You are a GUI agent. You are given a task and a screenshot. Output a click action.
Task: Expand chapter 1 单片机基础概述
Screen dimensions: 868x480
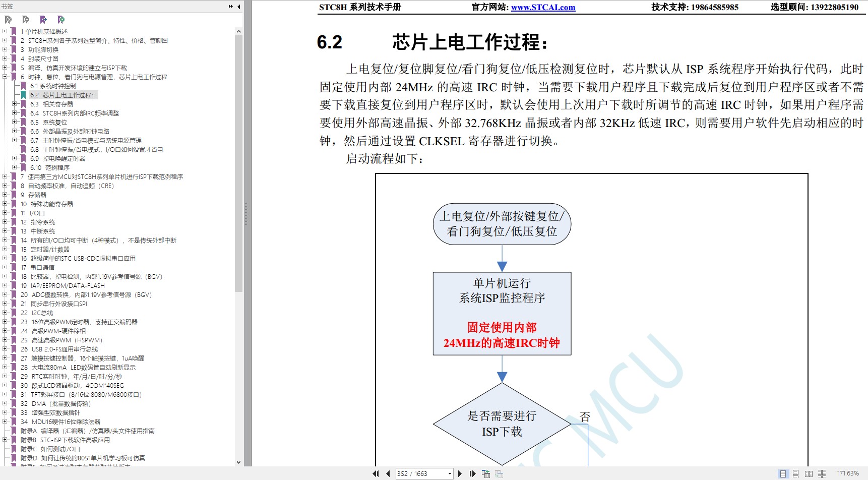[x=5, y=31]
